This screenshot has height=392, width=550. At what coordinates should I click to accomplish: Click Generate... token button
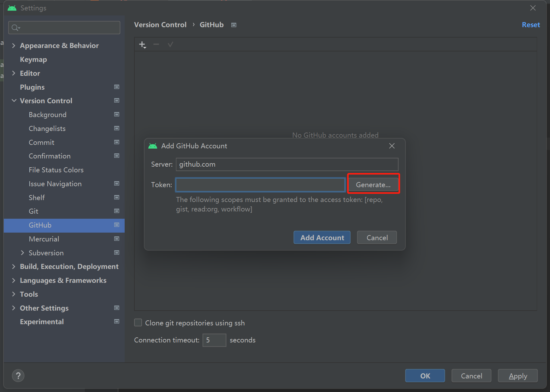[x=373, y=185]
